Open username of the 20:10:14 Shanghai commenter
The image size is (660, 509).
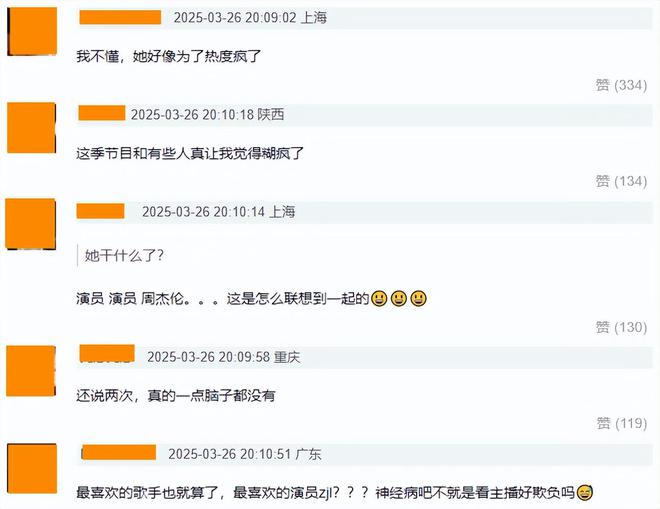pos(101,211)
